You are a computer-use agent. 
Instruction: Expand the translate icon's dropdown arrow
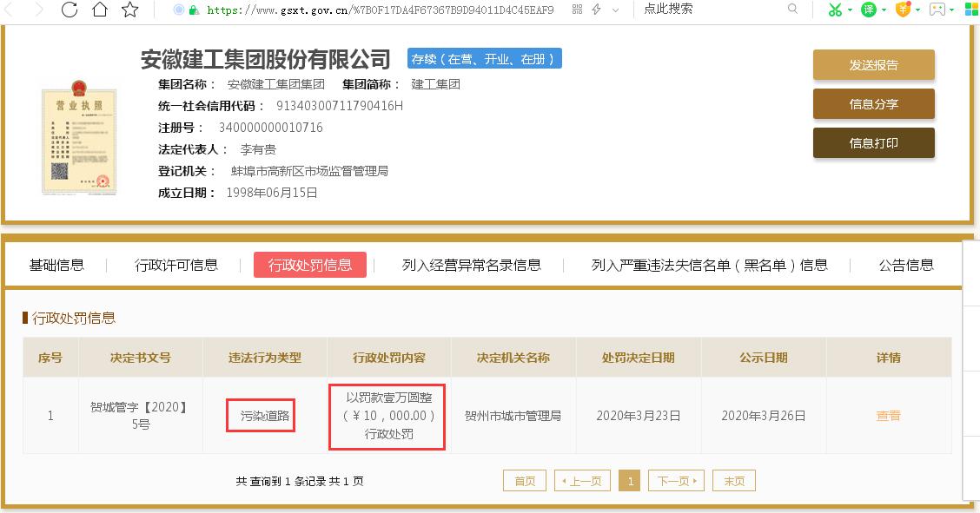(884, 10)
